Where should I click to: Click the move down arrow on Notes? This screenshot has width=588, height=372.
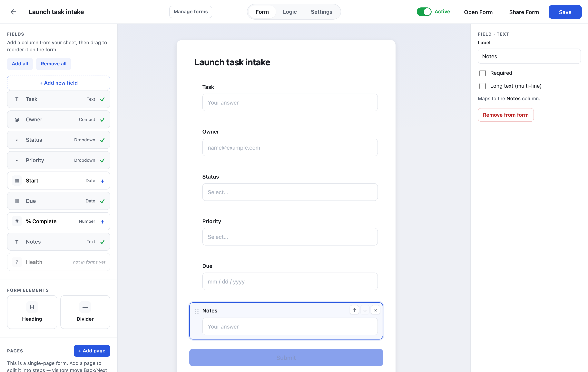[365, 310]
